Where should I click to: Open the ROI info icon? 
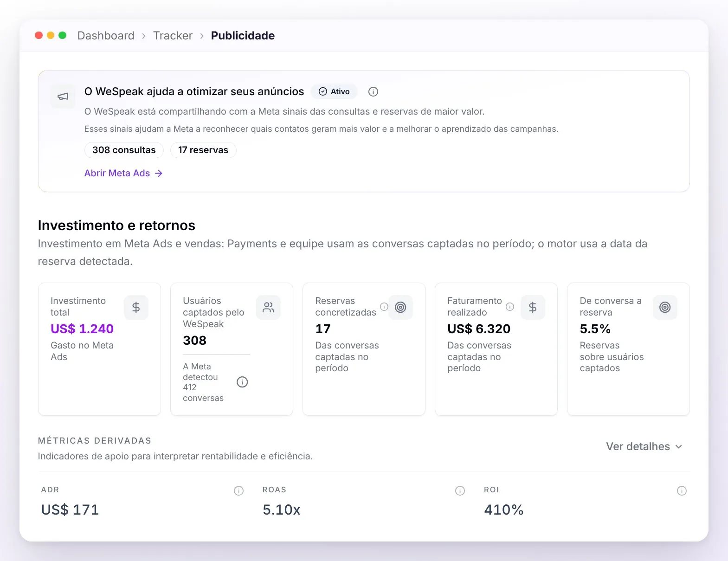pyautogui.click(x=682, y=490)
